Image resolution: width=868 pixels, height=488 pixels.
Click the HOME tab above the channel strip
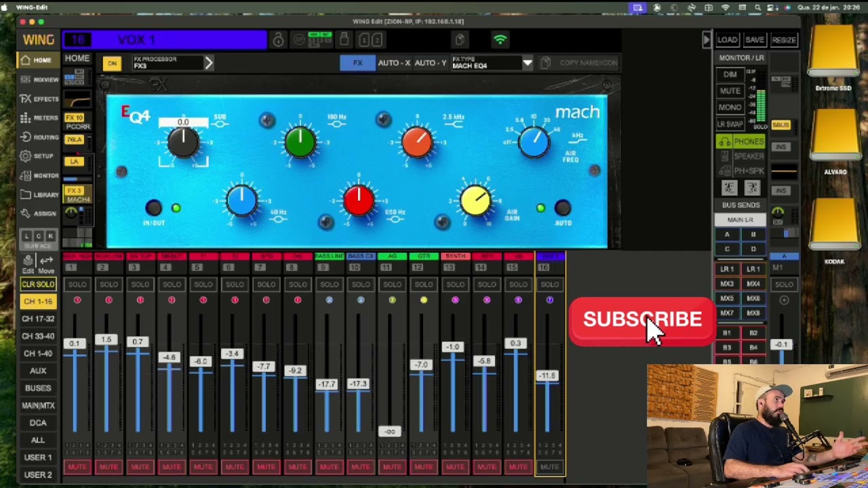coord(77,59)
